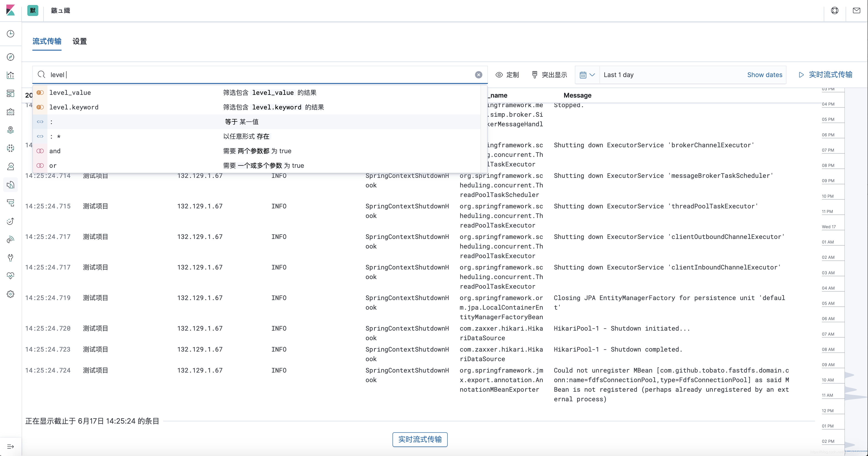The height and width of the screenshot is (456, 868).
Task: Switch to the 设置 tab
Action: tap(80, 41)
